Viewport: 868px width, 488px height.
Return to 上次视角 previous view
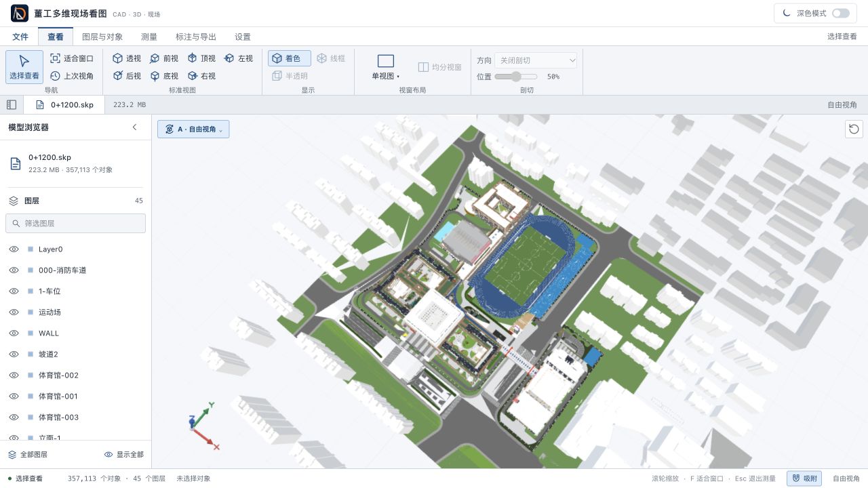click(x=72, y=76)
